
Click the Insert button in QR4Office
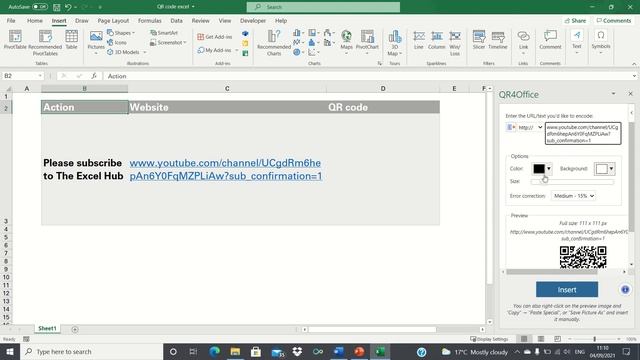567,289
